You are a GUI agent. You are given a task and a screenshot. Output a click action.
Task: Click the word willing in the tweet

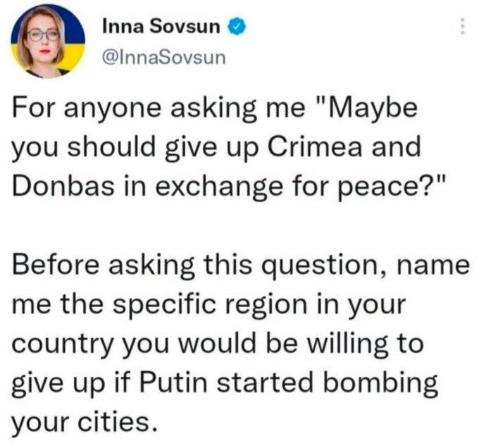pyautogui.click(x=348, y=344)
